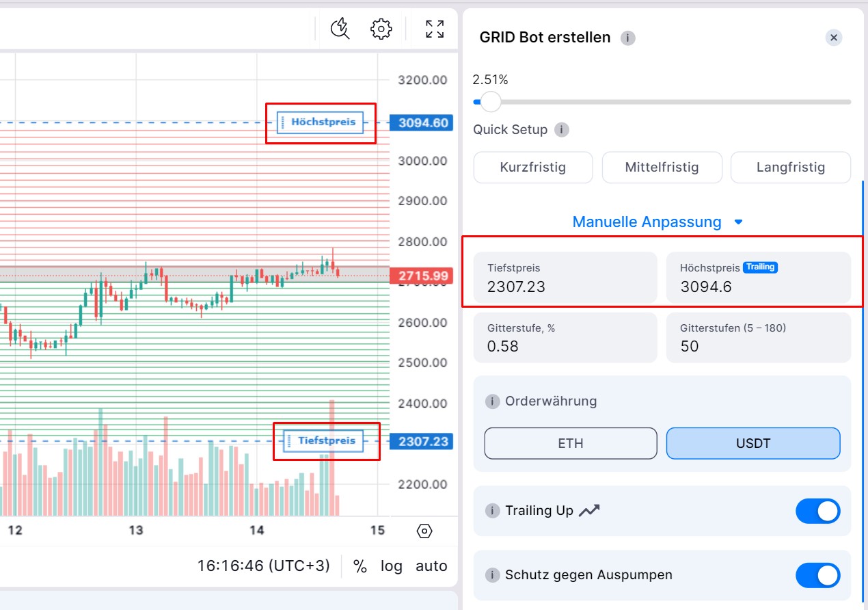The height and width of the screenshot is (610, 868).
Task: Click info icon beside Schutz gegen Auspumpen
Action: coord(492,575)
